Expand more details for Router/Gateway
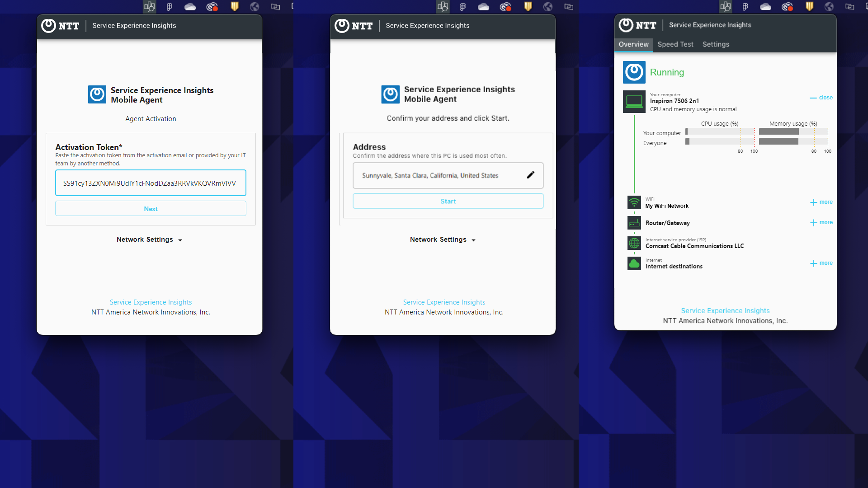This screenshot has width=868, height=488. 821,222
